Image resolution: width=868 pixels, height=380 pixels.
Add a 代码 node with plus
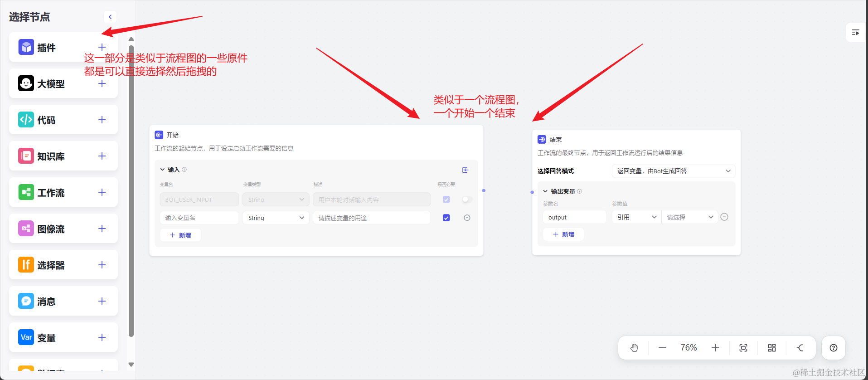click(102, 120)
